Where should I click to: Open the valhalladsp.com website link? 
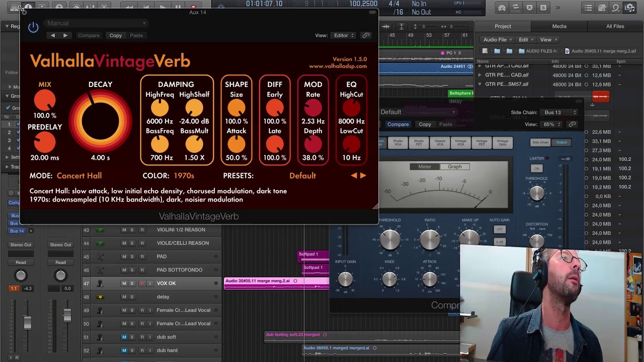(x=338, y=66)
